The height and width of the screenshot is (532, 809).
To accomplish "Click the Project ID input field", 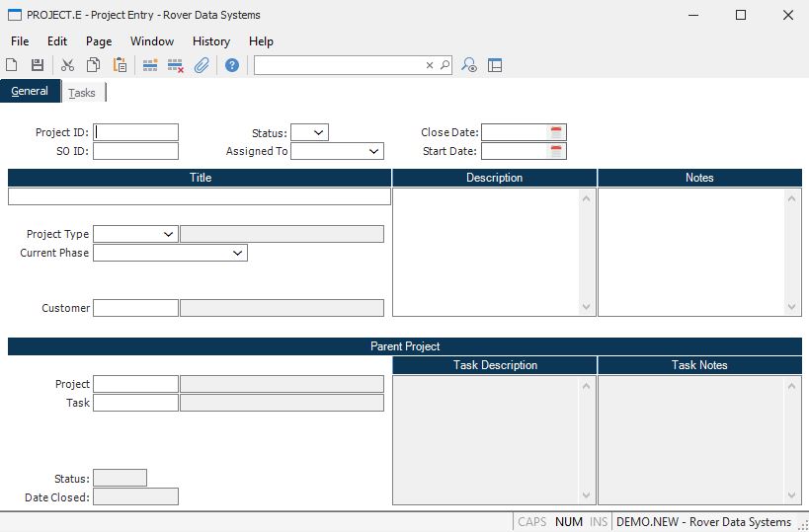I will pyautogui.click(x=136, y=132).
